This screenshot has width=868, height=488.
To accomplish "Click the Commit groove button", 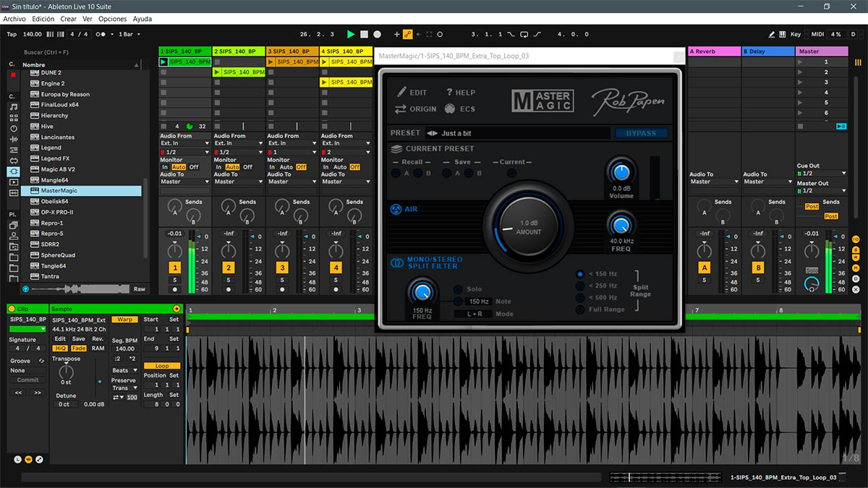I will click(x=27, y=380).
